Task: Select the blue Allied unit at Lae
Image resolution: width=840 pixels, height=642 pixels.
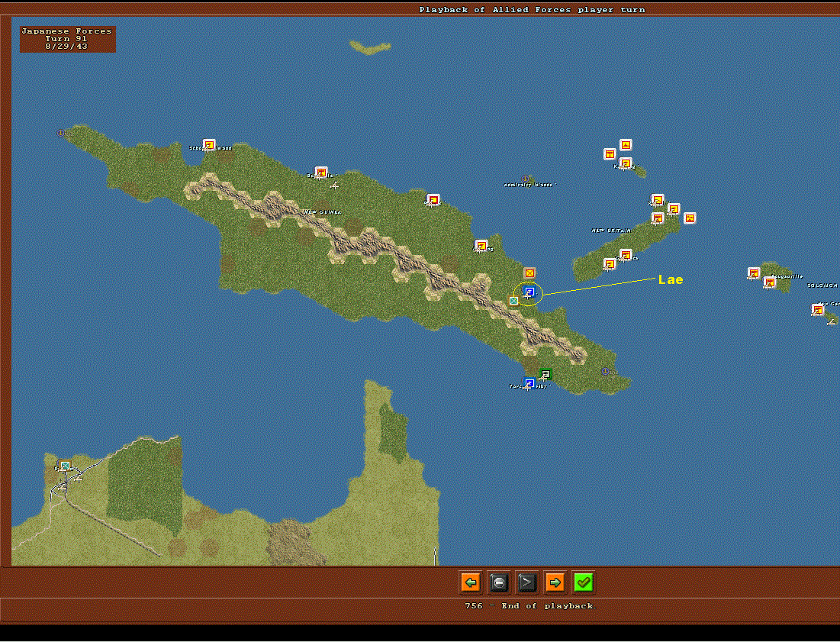Action: coord(529,292)
